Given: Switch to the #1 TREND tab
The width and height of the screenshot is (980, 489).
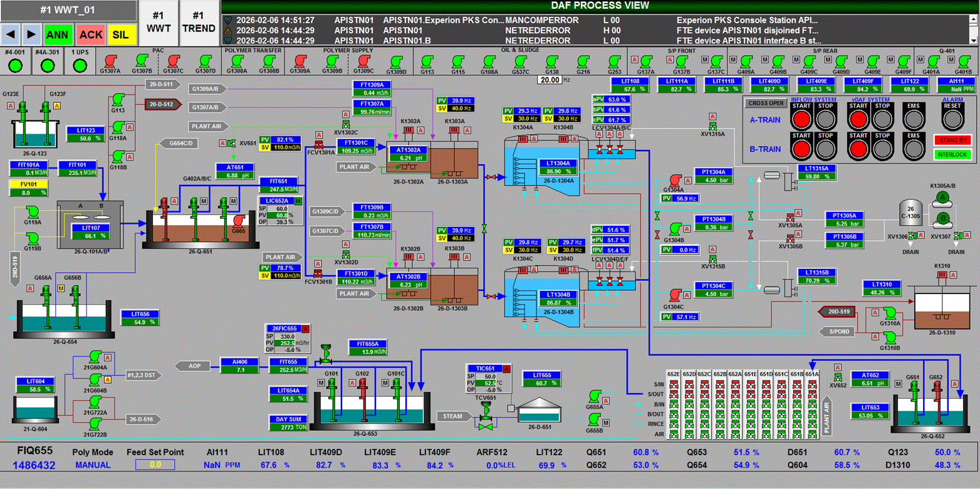Looking at the screenshot, I should pyautogui.click(x=198, y=22).
